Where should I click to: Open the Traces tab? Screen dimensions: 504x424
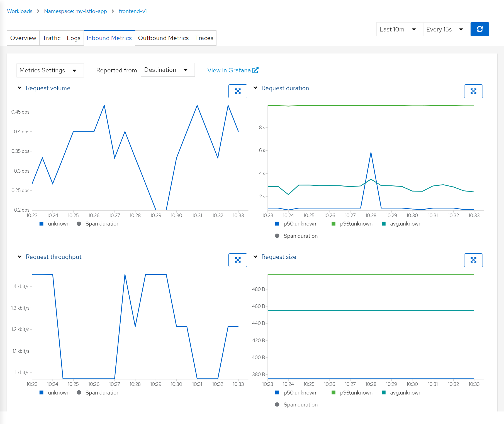[x=204, y=38]
